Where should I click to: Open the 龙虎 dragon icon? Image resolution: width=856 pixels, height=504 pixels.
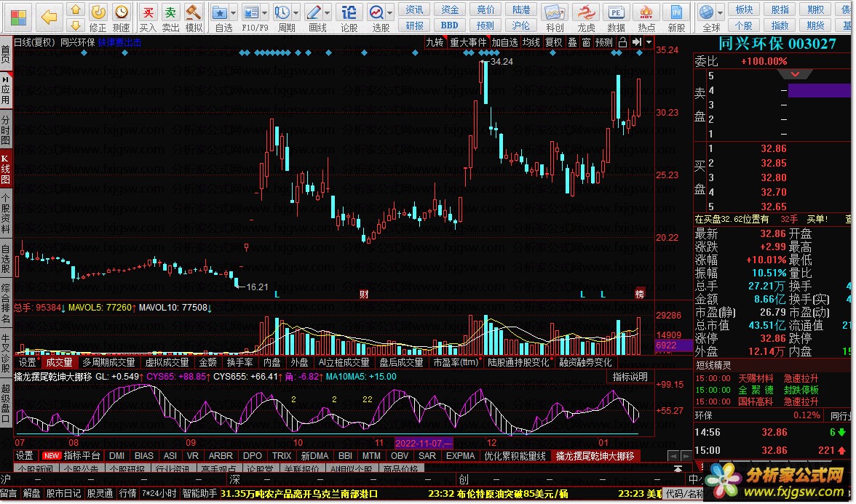(587, 12)
